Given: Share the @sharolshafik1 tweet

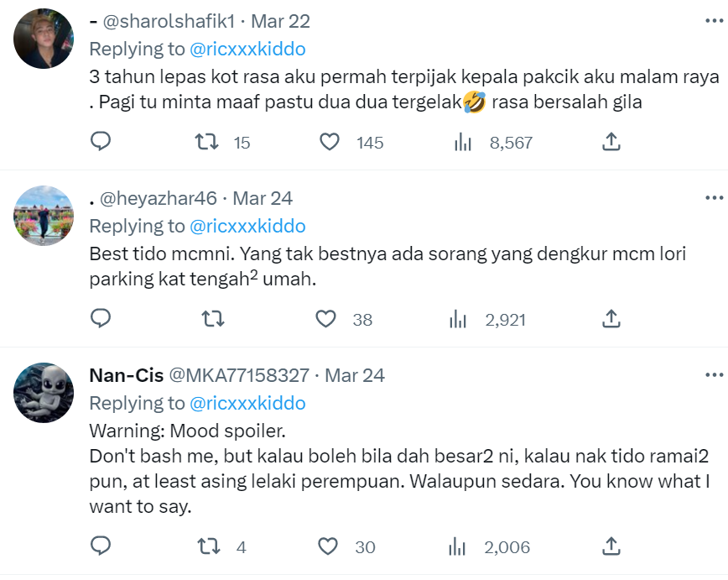Looking at the screenshot, I should (x=611, y=142).
